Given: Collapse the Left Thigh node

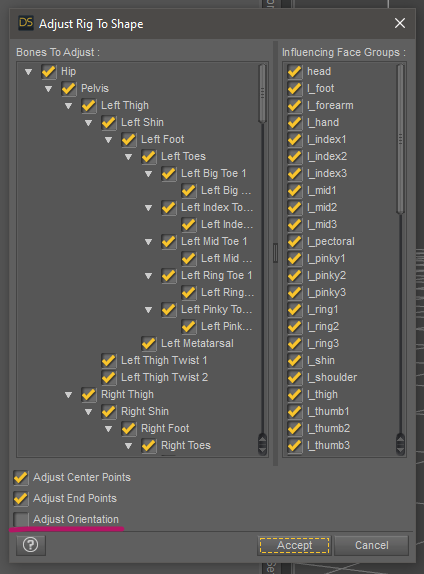Looking at the screenshot, I should coord(68,106).
